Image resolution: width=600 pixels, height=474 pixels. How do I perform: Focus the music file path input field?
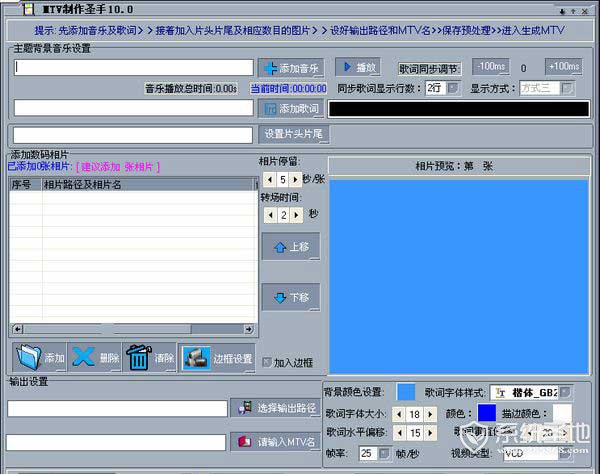click(x=134, y=67)
